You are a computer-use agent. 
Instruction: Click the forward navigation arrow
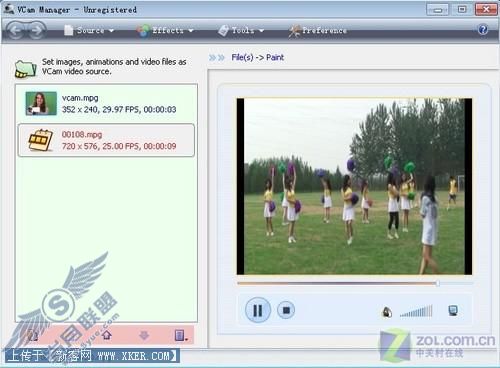(36, 30)
